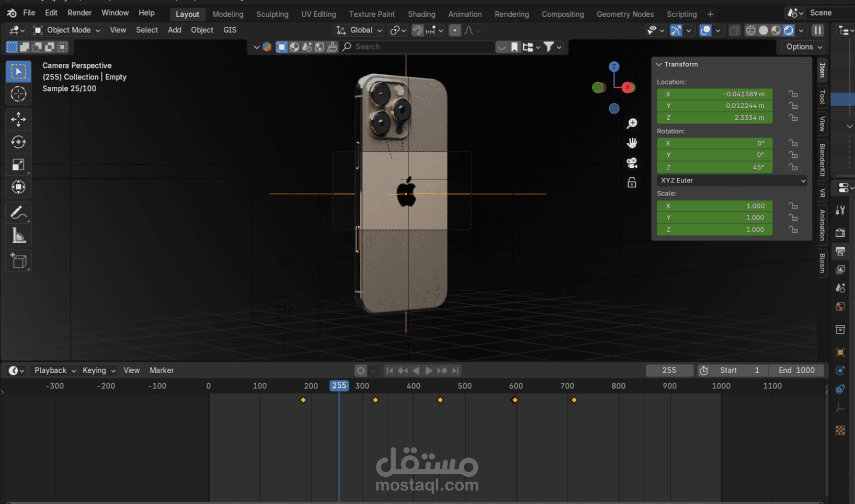Viewport: 855px width, 504px height.
Task: Play the animation forward
Action: (429, 370)
